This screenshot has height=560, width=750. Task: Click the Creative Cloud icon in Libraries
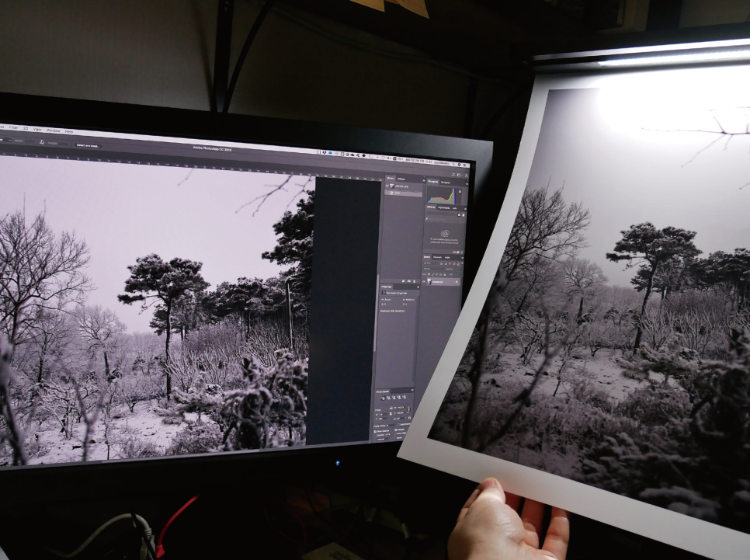446,234
